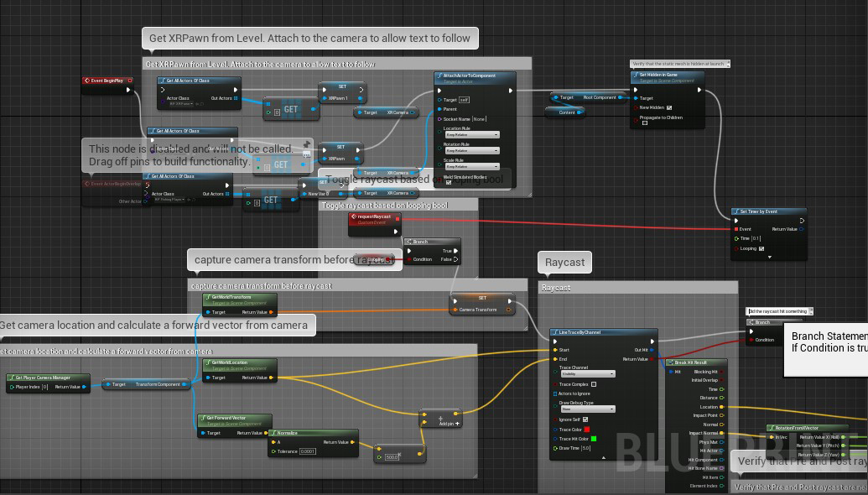This screenshot has height=495, width=868.
Task: Click the Start vector pin on LineTraceByChannel
Action: (x=554, y=349)
